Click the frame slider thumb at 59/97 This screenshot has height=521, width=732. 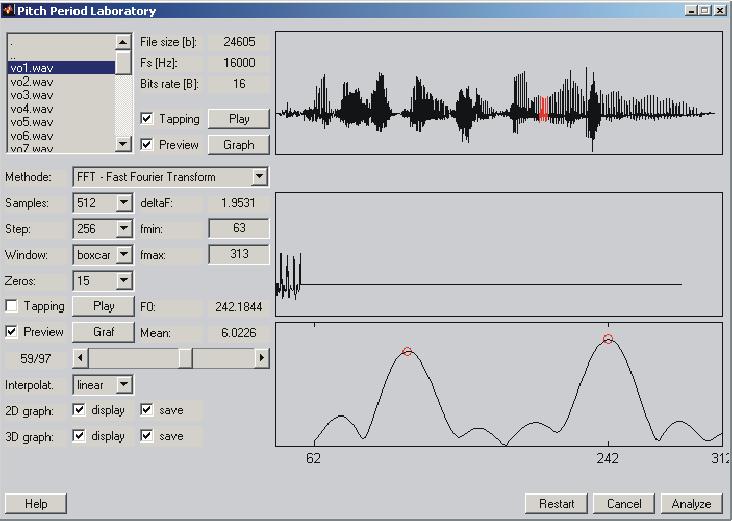(x=185, y=359)
